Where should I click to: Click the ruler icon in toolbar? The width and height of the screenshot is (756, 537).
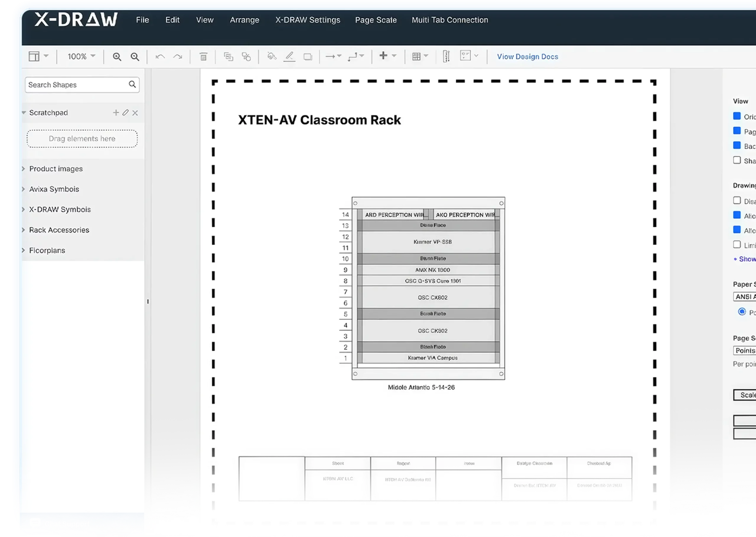446,57
